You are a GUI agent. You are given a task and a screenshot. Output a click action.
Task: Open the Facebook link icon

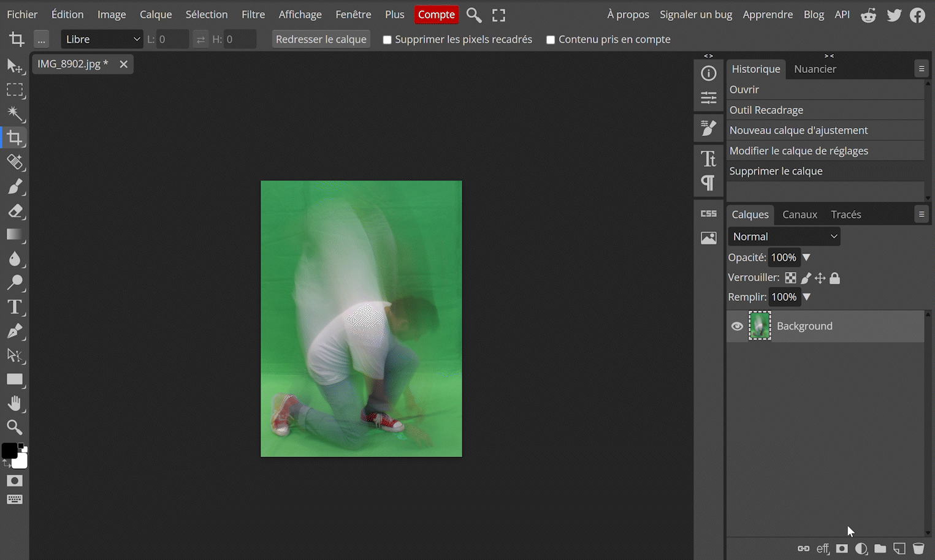tap(917, 15)
